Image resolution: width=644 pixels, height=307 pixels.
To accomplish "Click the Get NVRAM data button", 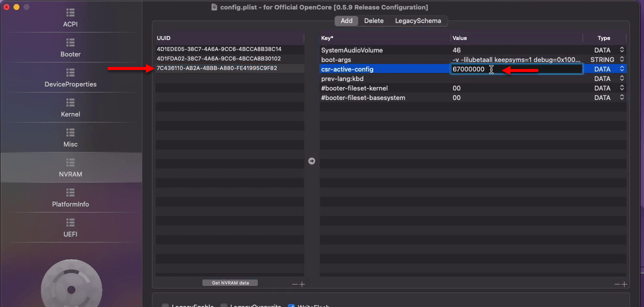I will [x=230, y=282].
